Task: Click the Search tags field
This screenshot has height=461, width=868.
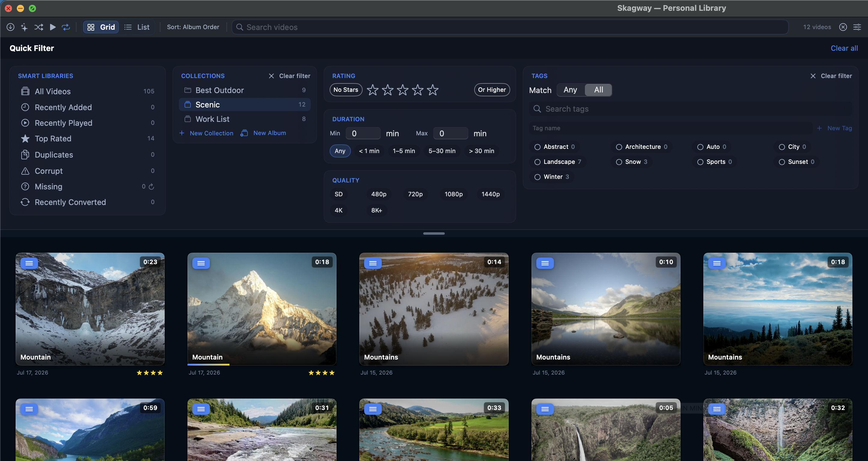Action: 690,109
